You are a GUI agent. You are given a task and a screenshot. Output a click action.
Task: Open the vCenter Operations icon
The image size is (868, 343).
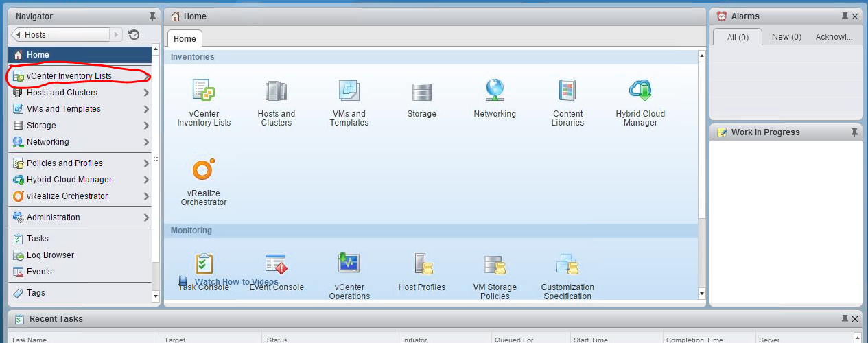point(349,263)
